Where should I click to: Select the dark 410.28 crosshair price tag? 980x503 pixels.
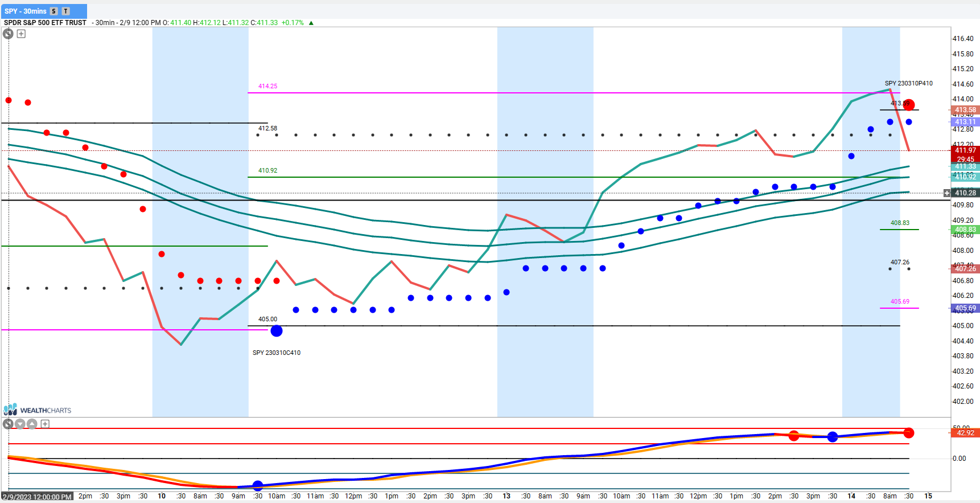965,193
